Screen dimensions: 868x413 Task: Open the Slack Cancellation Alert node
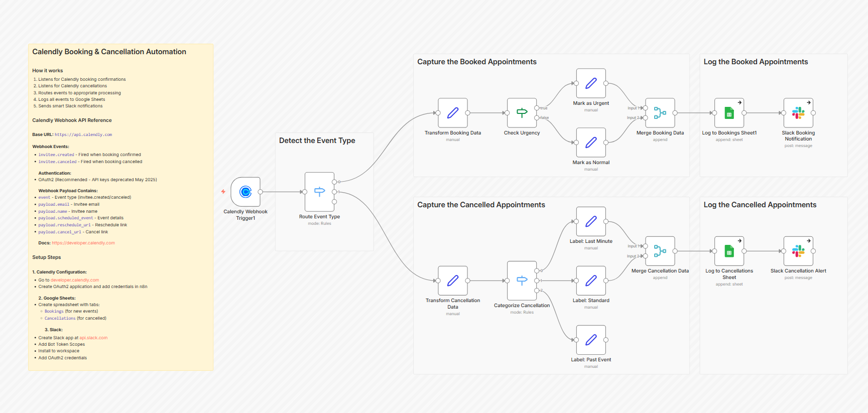[x=798, y=251]
